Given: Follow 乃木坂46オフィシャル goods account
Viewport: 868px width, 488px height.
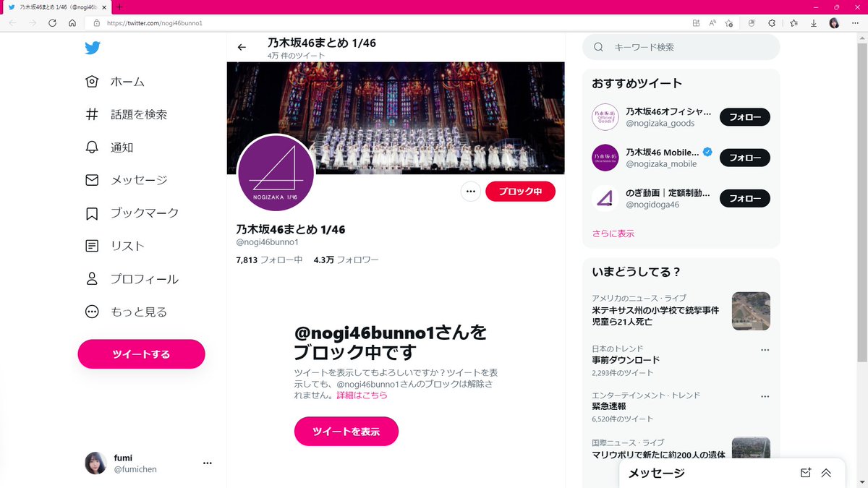Looking at the screenshot, I should (745, 117).
